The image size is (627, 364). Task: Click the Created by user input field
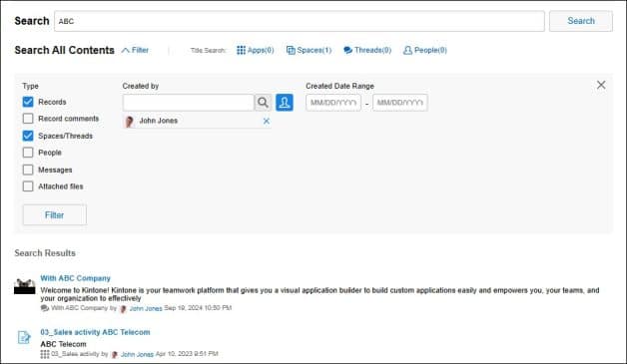[189, 103]
